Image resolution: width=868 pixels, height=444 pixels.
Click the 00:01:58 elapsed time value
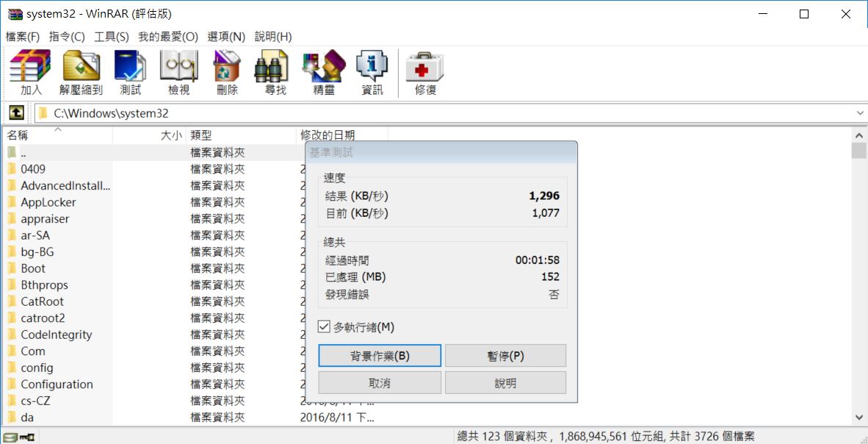pos(538,260)
